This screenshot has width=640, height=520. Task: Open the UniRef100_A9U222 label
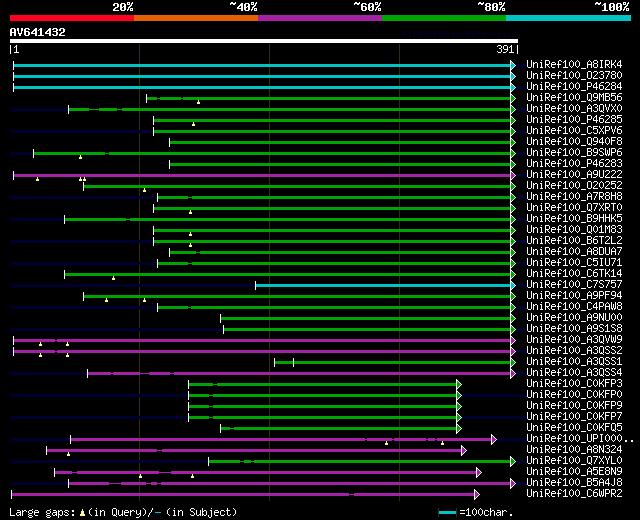coord(574,175)
